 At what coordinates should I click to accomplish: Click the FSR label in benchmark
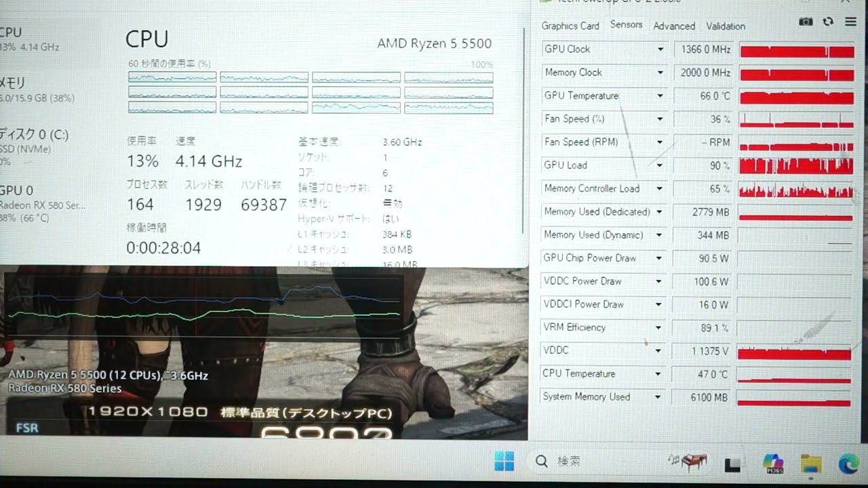tap(27, 428)
